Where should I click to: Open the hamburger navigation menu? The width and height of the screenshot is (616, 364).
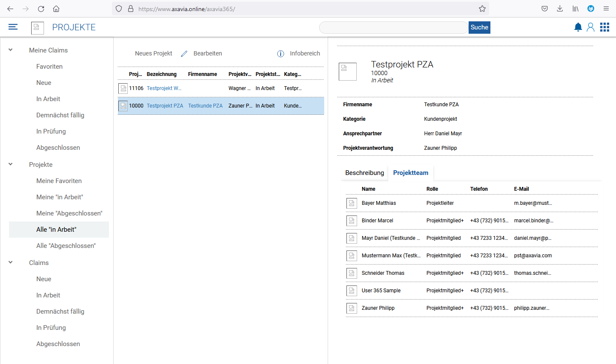(x=13, y=27)
